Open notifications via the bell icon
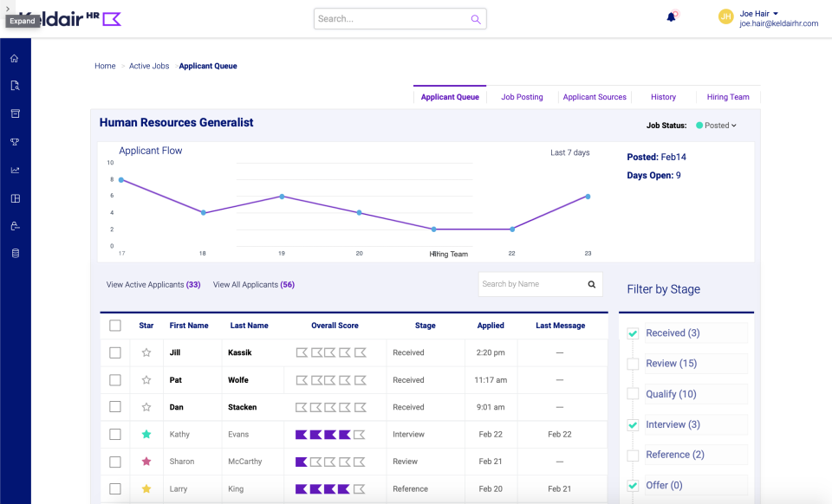The image size is (832, 504). pos(671,16)
